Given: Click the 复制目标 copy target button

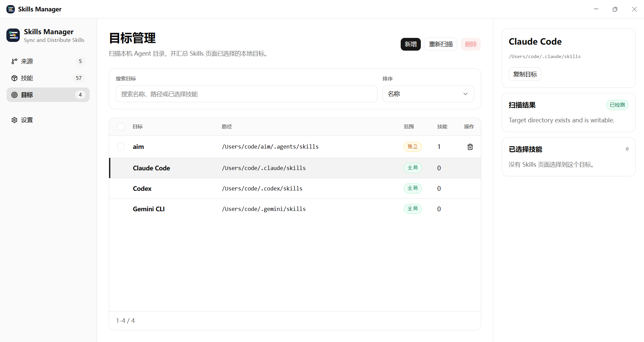Looking at the screenshot, I should [x=525, y=74].
